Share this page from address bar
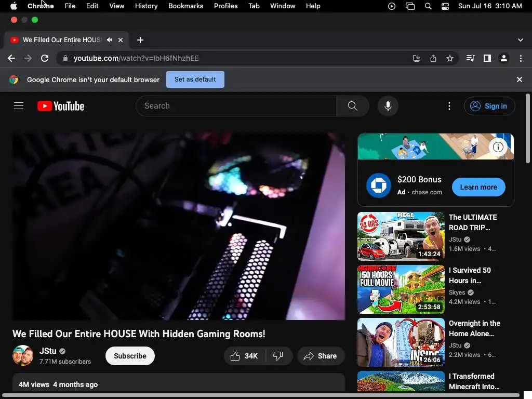This screenshot has height=399, width=532. (x=433, y=58)
